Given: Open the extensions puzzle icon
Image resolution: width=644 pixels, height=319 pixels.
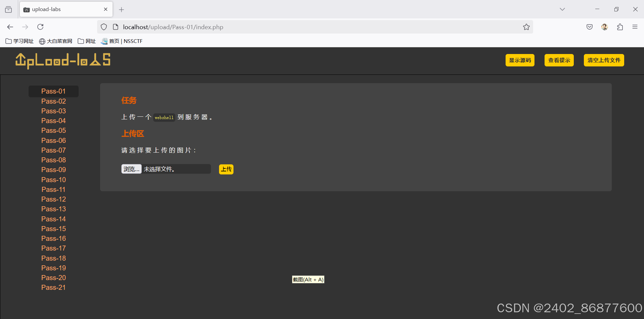Looking at the screenshot, I should point(620,27).
